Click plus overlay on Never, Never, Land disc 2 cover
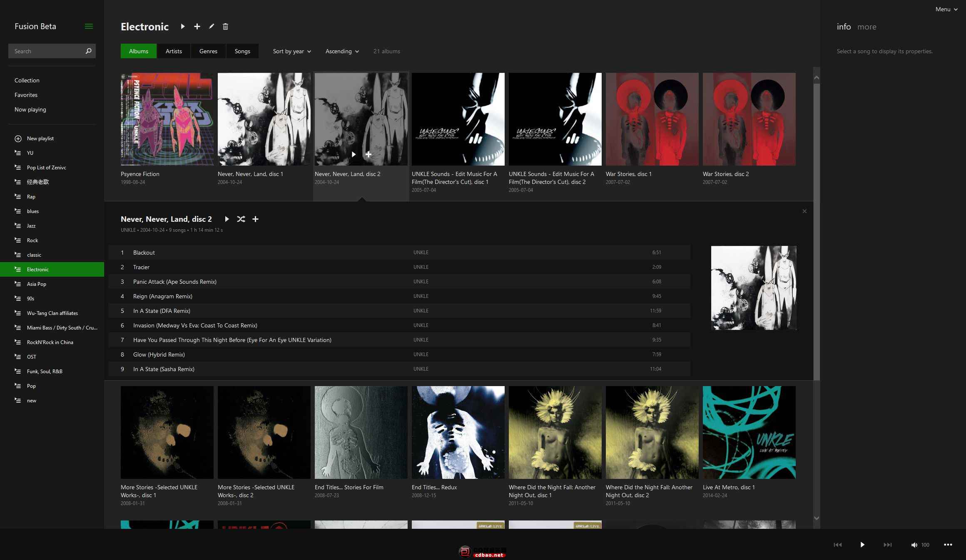The height and width of the screenshot is (560, 966). 368,154
